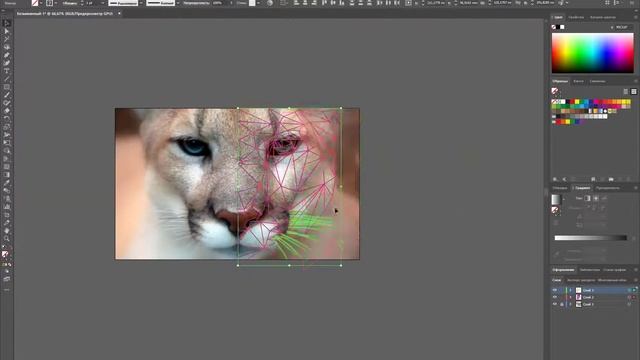
Task: Open the Swatches panel options menu
Action: (636, 81)
